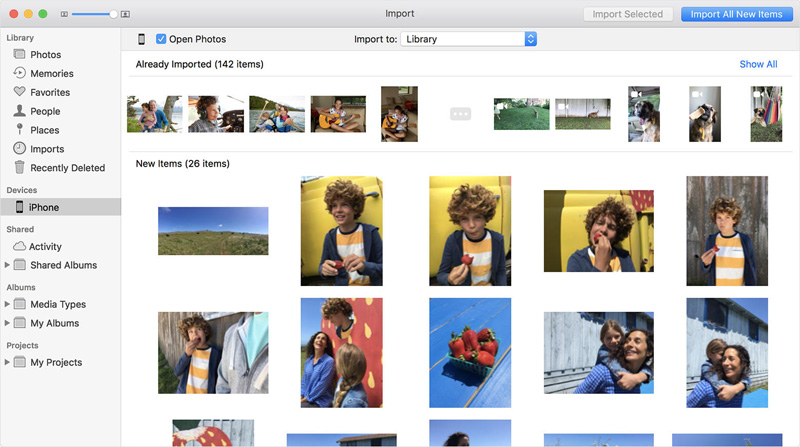Click the Places pin icon
This screenshot has width=800, height=447.
(x=19, y=130)
